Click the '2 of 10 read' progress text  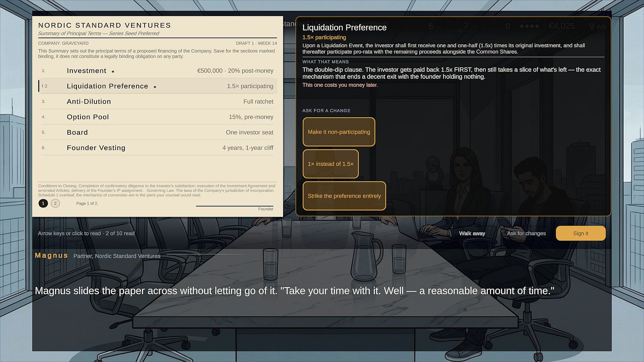[x=120, y=233]
